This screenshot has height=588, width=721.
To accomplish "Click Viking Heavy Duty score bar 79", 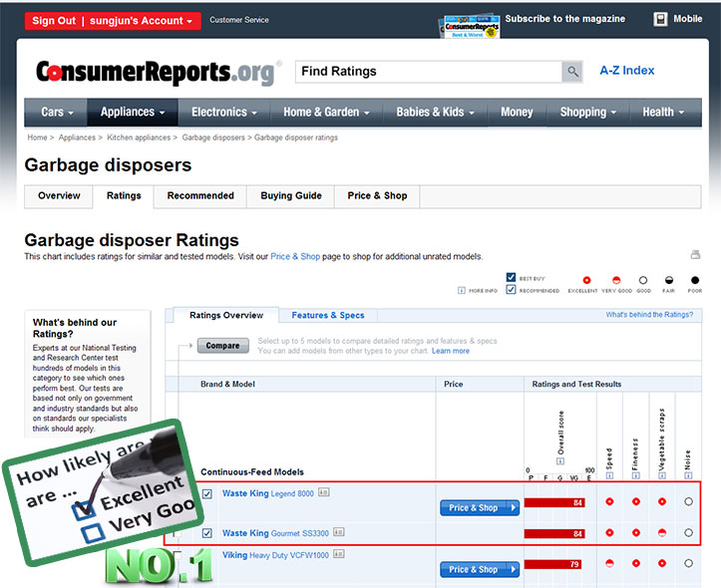I will point(552,564).
